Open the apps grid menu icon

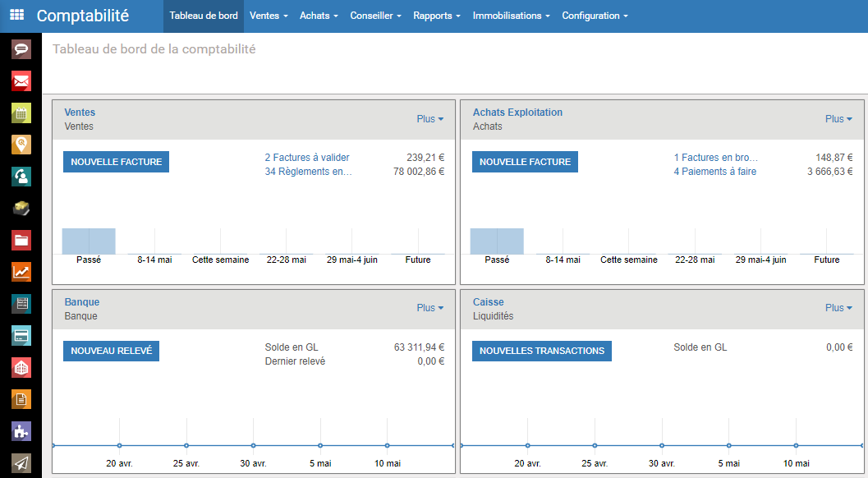coord(17,15)
